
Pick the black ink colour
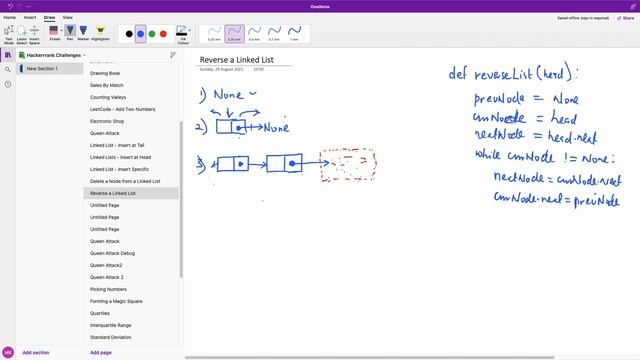(x=129, y=34)
